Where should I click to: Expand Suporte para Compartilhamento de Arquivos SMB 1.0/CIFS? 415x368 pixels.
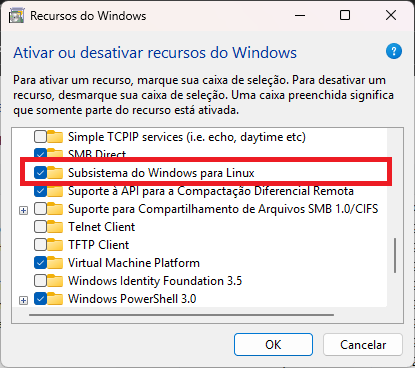[x=23, y=210]
